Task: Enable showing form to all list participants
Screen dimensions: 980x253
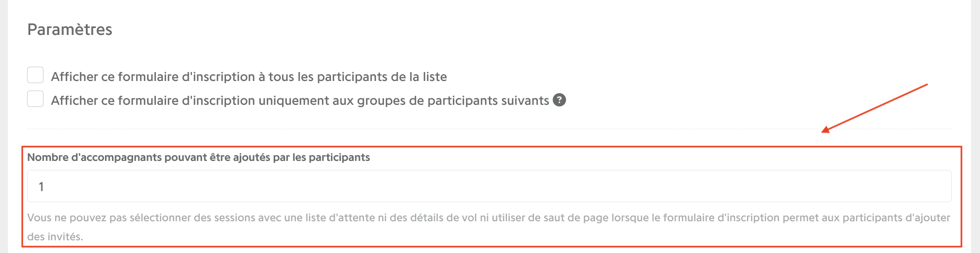Action: (36, 75)
